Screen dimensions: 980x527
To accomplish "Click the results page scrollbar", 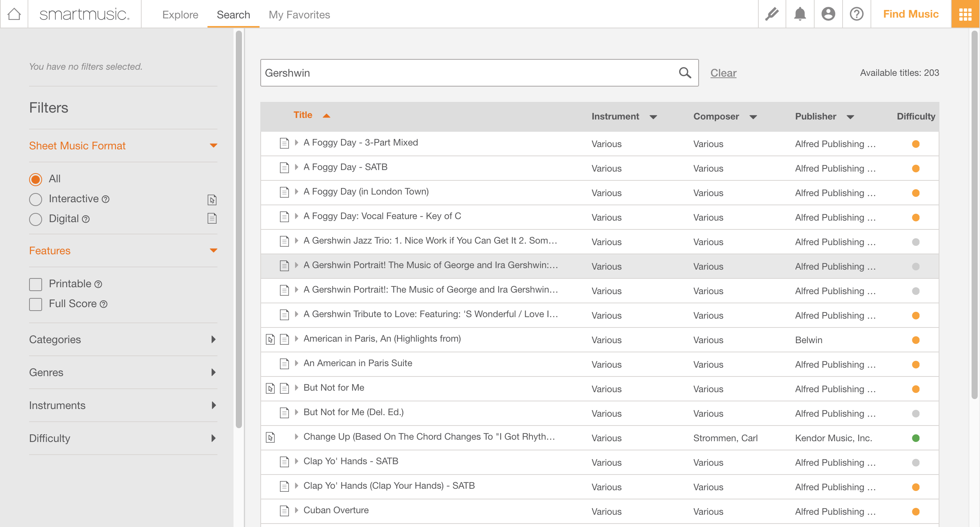I will pos(975,214).
